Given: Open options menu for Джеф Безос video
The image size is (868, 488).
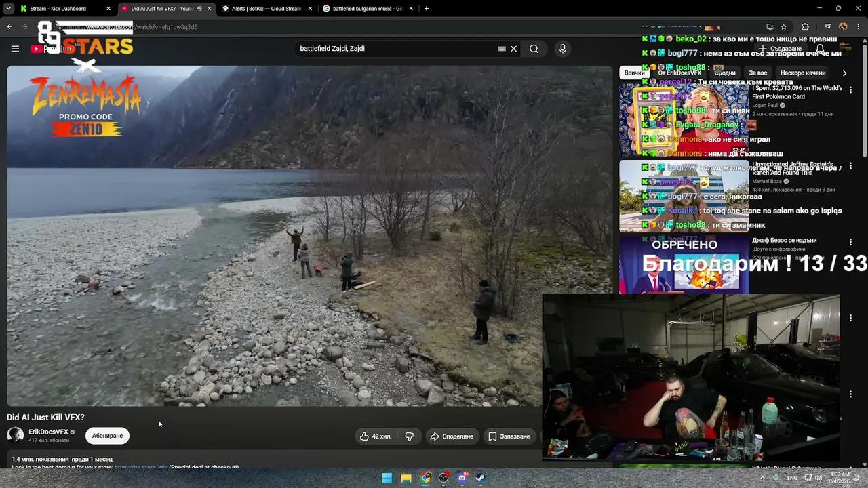Looking at the screenshot, I should point(850,242).
